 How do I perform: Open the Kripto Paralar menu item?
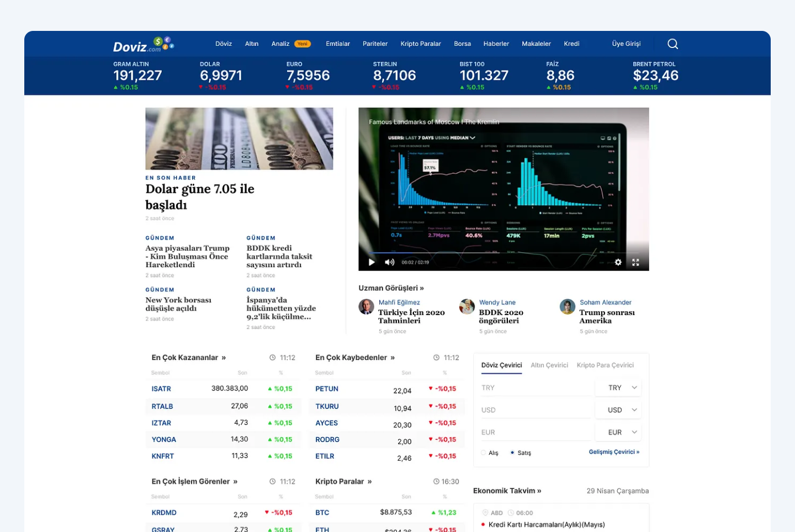pyautogui.click(x=420, y=44)
